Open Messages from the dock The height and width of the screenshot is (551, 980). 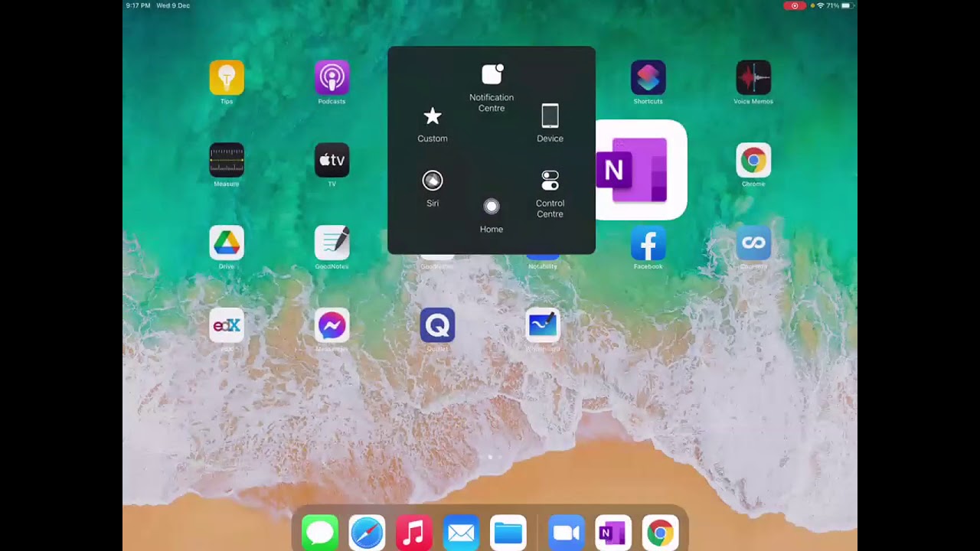pyautogui.click(x=319, y=533)
